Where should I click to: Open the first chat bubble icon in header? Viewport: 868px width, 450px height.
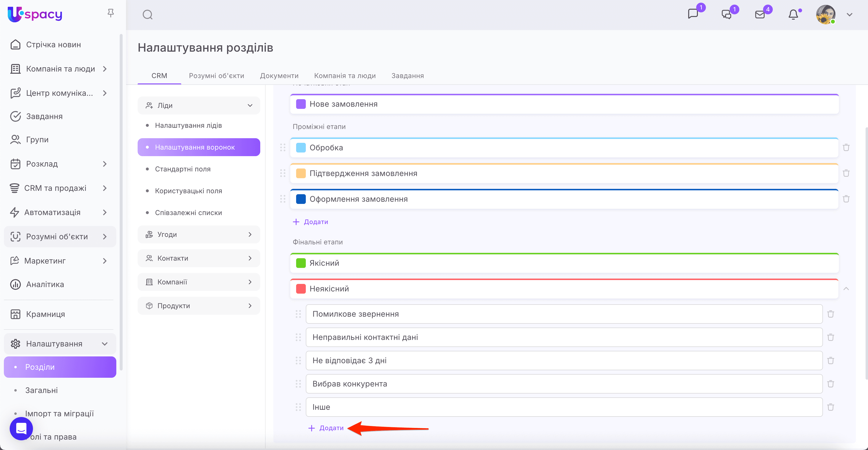point(693,14)
